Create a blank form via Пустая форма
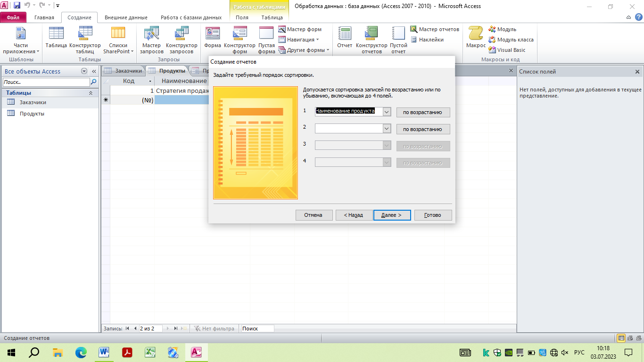644x362 pixels. click(266, 41)
